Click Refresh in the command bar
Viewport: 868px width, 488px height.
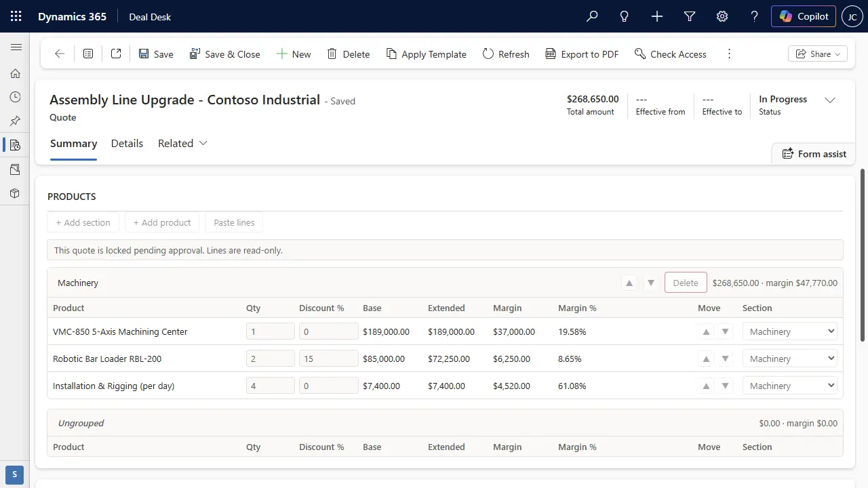(506, 54)
